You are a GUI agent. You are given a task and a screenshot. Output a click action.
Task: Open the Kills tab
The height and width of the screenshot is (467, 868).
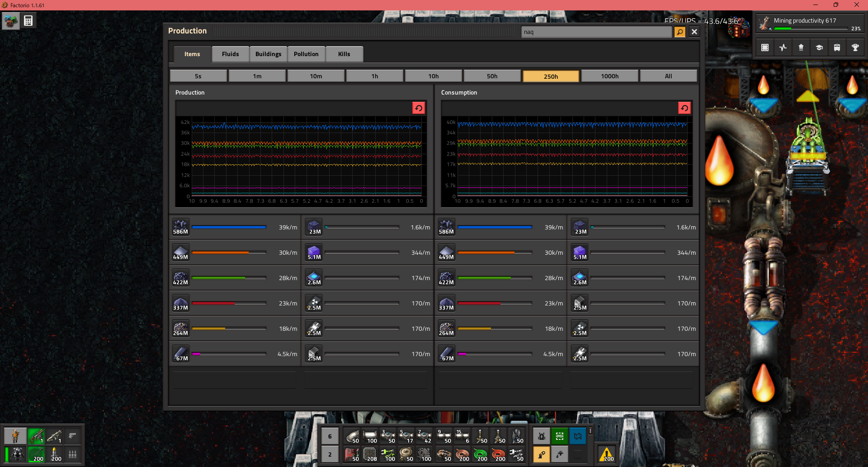click(344, 54)
